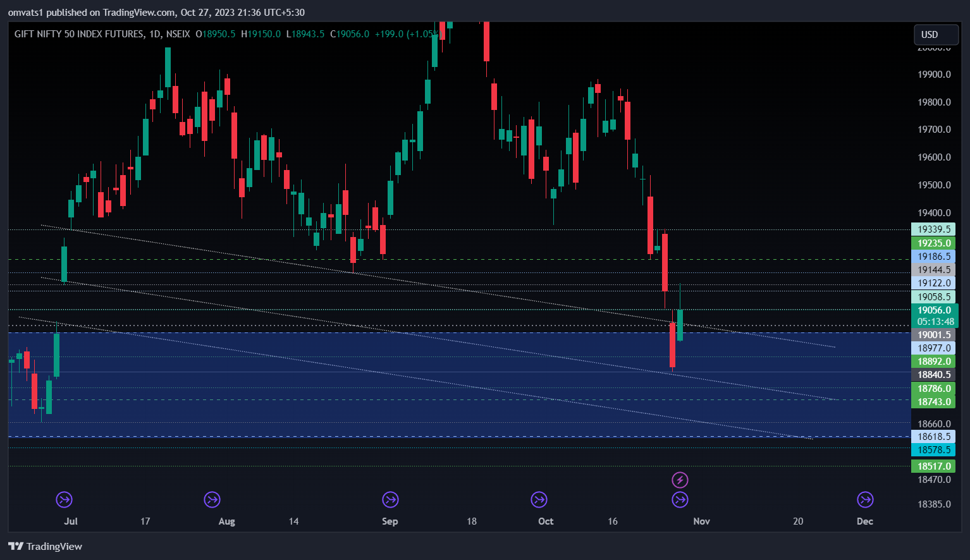Open the event marker above the Sep label
The height and width of the screenshot is (560, 970).
tap(390, 500)
